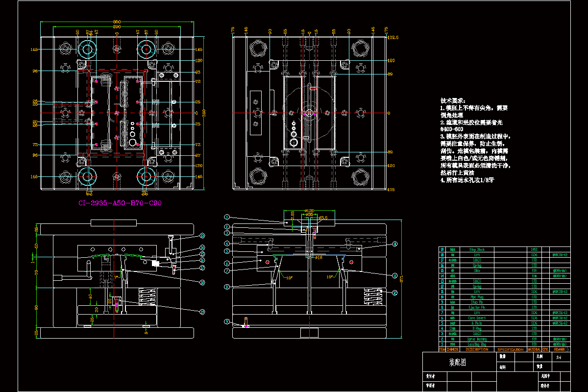Select the Ø120 diameter dimension label
588x392 pixels.
310,212
